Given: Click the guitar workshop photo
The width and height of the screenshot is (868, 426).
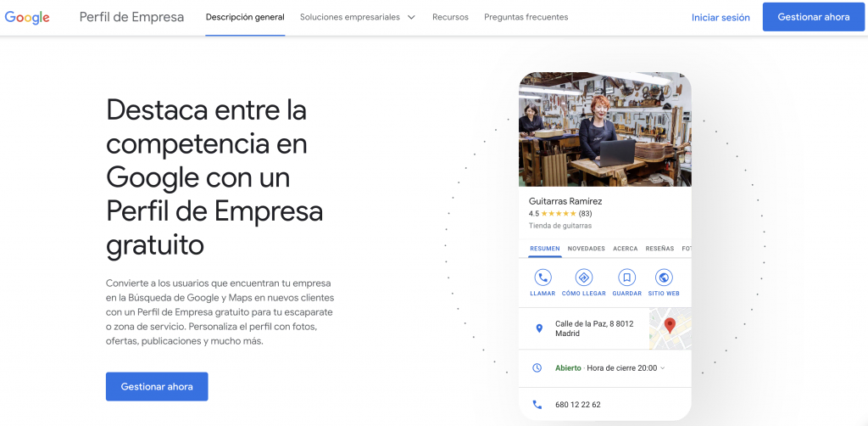Looking at the screenshot, I should coord(604,129).
